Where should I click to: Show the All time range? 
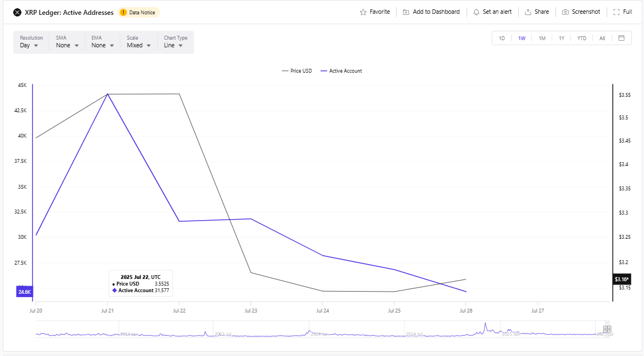click(602, 39)
